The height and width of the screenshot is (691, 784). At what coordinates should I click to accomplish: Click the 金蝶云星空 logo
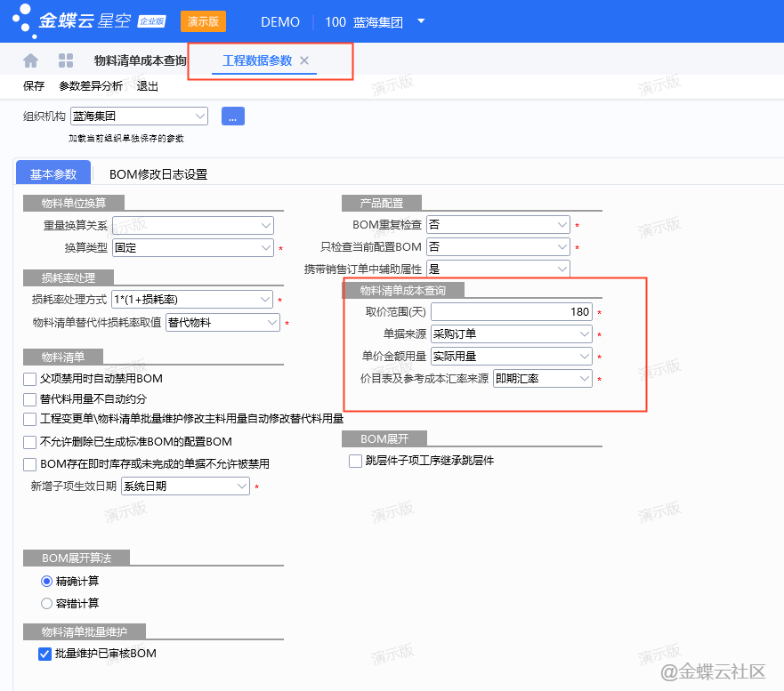[87, 21]
